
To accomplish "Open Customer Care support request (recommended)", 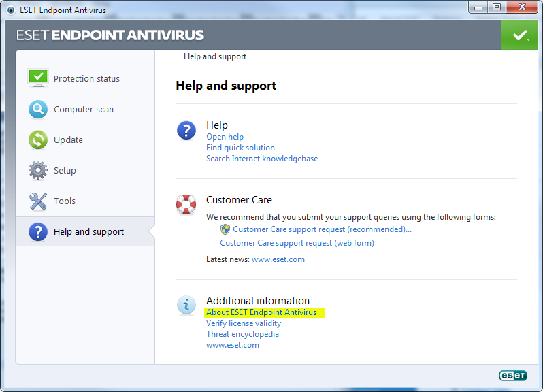I will pos(322,229).
